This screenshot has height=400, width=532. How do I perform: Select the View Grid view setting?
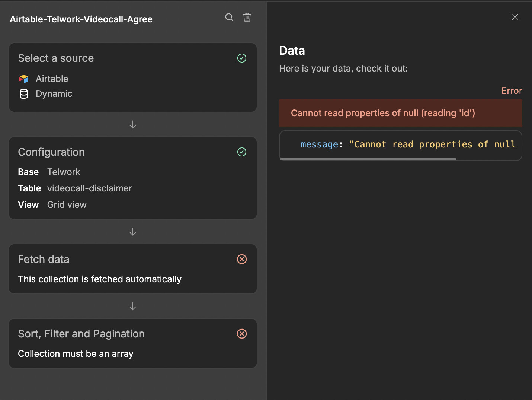(x=52, y=205)
